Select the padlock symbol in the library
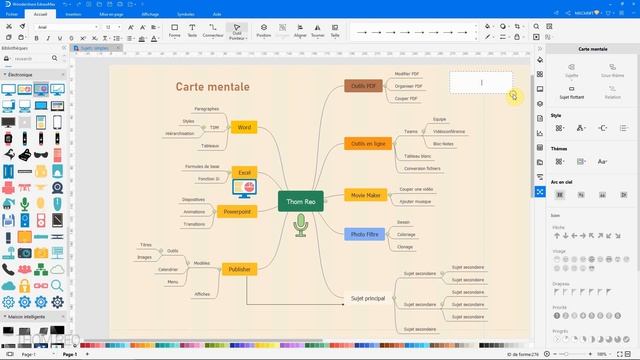Image resolution: width=640 pixels, height=360 pixels. (24, 286)
